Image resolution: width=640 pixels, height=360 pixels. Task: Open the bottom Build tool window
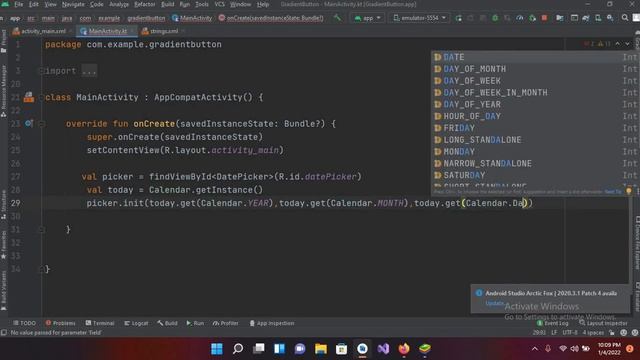click(167, 323)
